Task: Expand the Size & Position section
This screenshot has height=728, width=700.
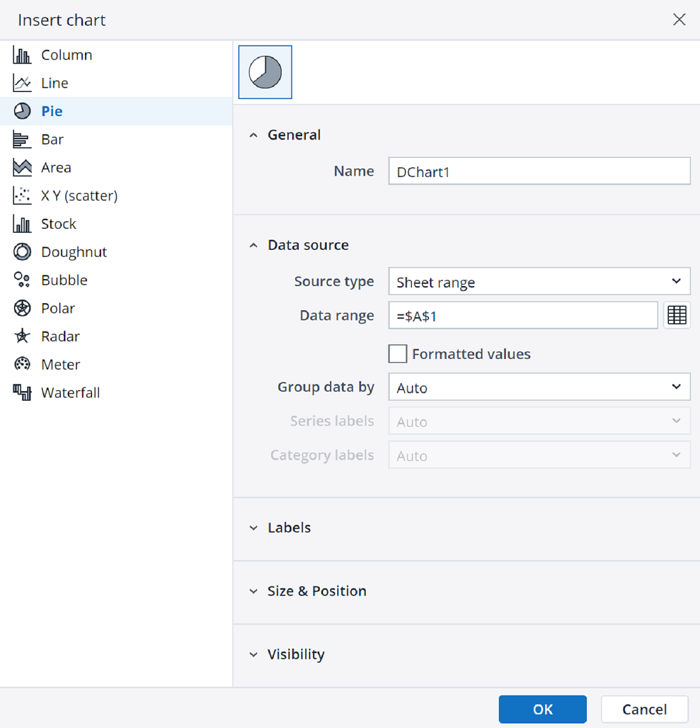Action: point(253,591)
